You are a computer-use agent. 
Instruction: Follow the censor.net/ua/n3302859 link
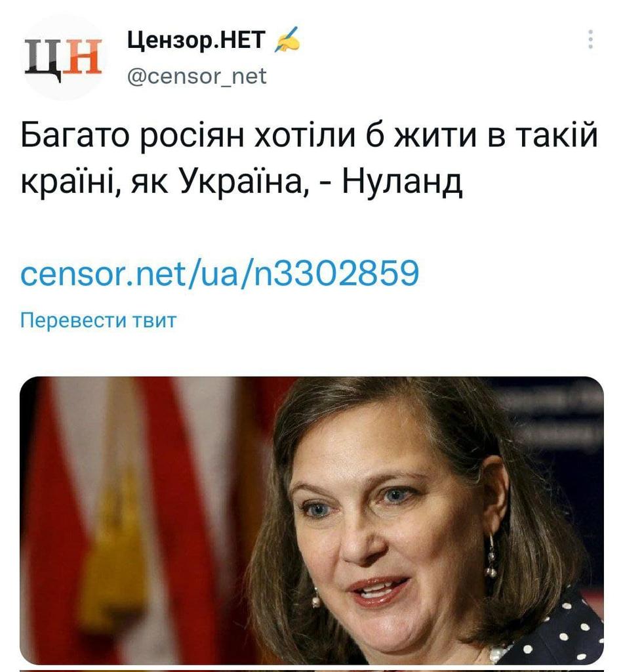click(220, 272)
